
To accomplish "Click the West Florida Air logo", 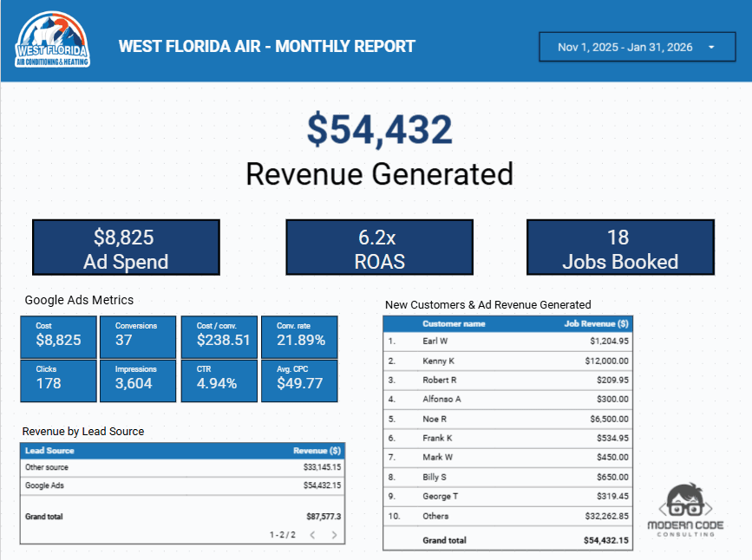I will coord(49,42).
